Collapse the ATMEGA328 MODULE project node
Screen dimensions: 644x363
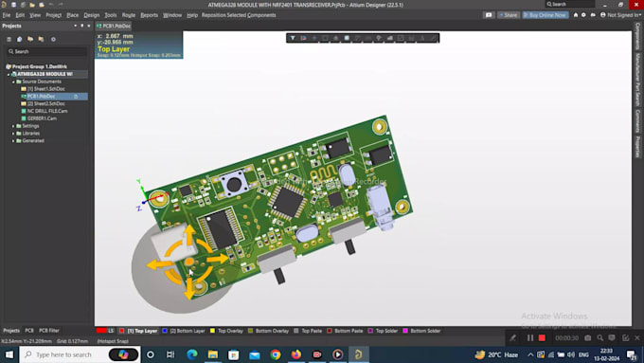pyautogui.click(x=9, y=75)
